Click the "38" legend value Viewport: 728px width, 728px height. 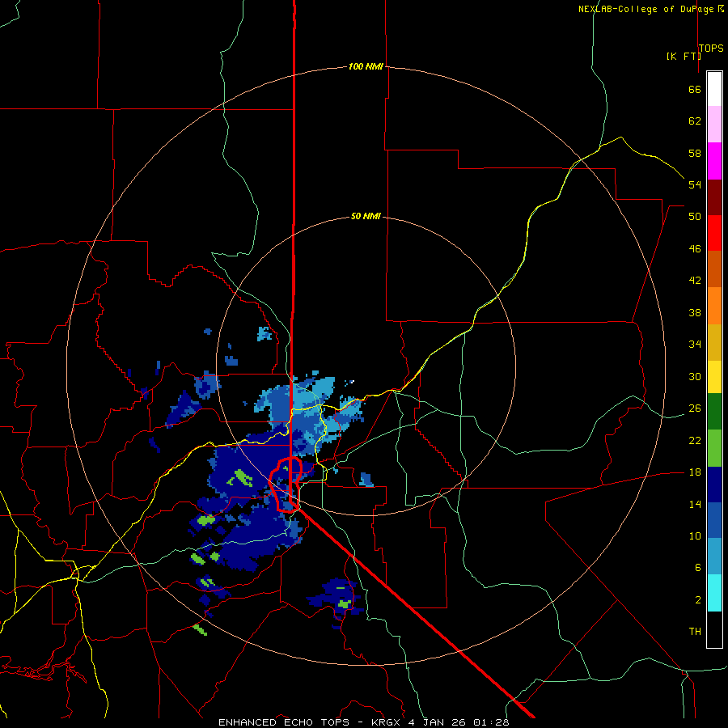[x=695, y=313]
